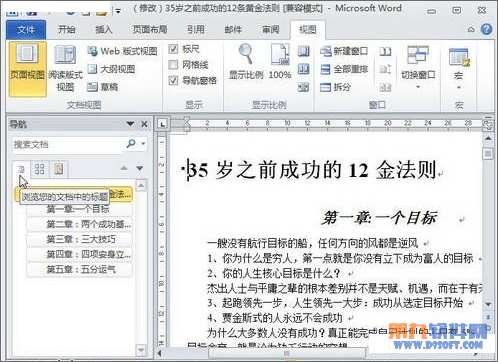Viewport: 498px width, 362px height.
Task: Click heading 第一章: 一个目标 in document
Action: tap(379, 218)
